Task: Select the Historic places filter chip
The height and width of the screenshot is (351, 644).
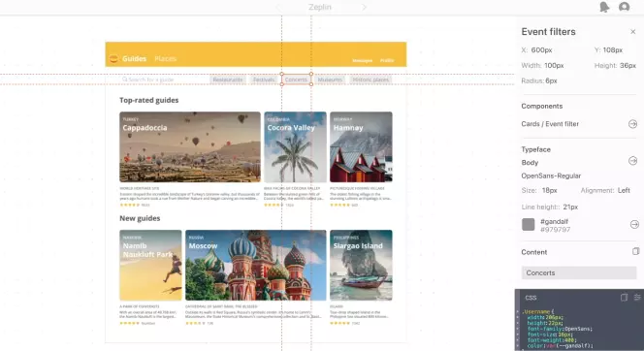Action: click(x=370, y=80)
